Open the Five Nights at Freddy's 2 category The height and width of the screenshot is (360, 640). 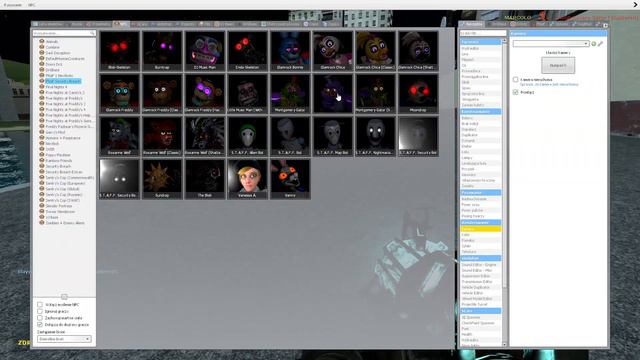point(65,104)
